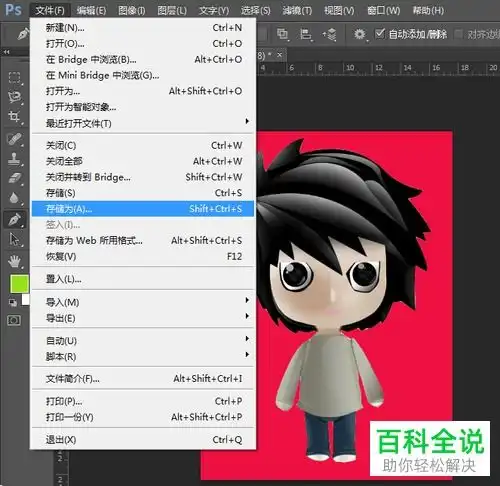Choose 存储(S) menu entry
This screenshot has height=486, width=500.
pos(143,193)
